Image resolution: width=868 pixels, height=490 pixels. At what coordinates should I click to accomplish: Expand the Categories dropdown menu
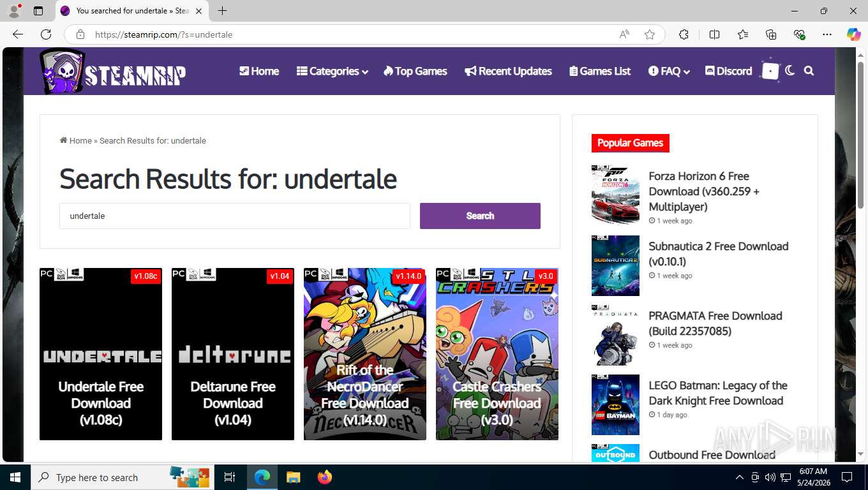click(332, 71)
